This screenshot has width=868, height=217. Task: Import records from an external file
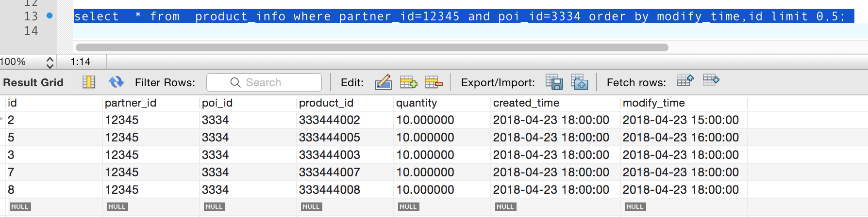tap(579, 82)
